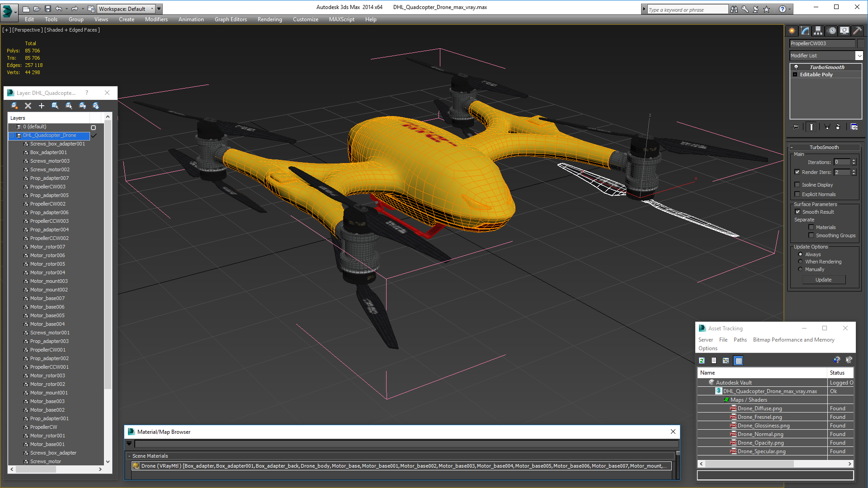Viewport: 868px width, 488px height.
Task: Click the Status column header in Asset Tracking
Action: pyautogui.click(x=840, y=373)
